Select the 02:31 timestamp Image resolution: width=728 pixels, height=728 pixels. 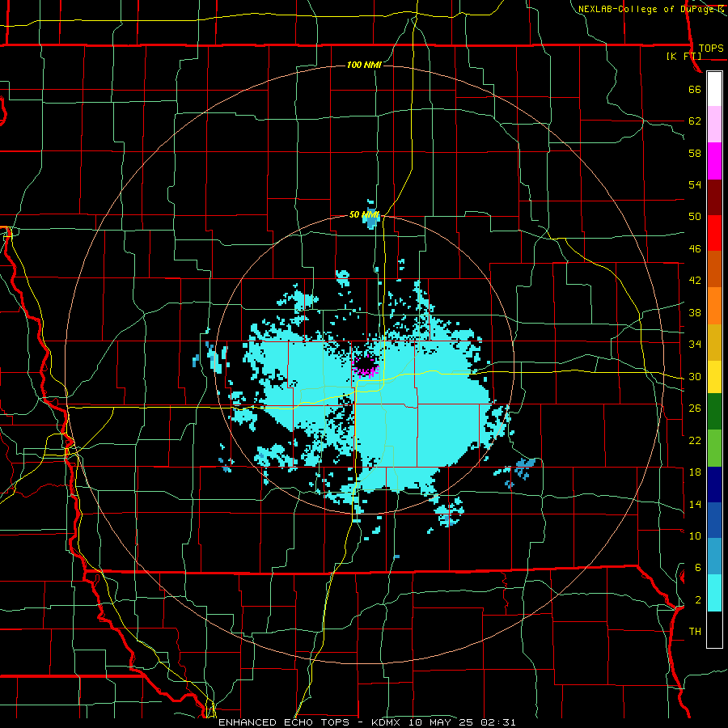tap(500, 722)
